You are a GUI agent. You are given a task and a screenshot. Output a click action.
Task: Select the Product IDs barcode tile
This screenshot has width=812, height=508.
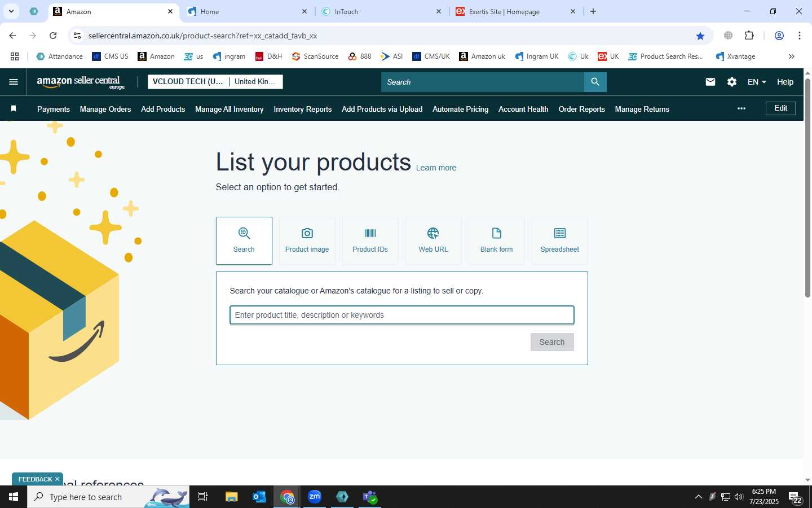370,240
